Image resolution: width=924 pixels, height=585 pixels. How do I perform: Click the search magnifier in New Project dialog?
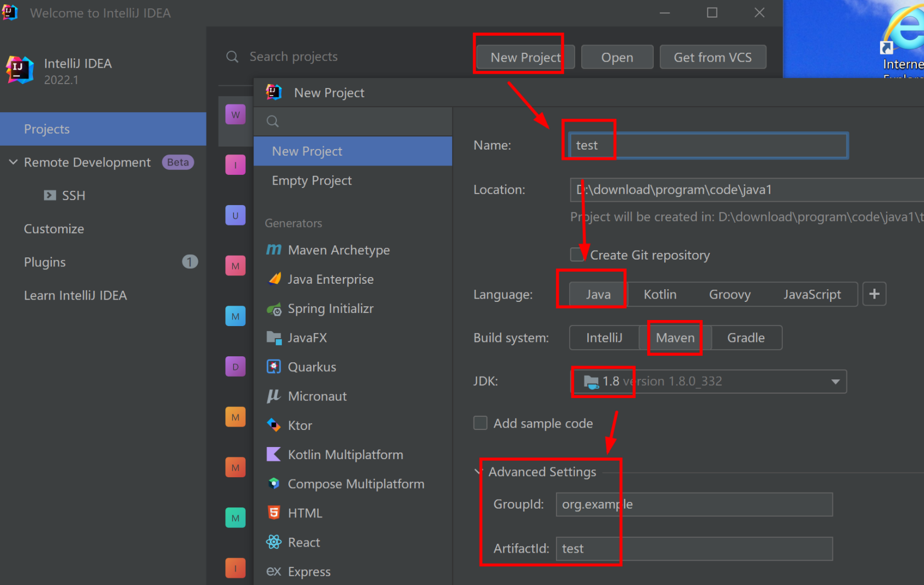pos(272,122)
